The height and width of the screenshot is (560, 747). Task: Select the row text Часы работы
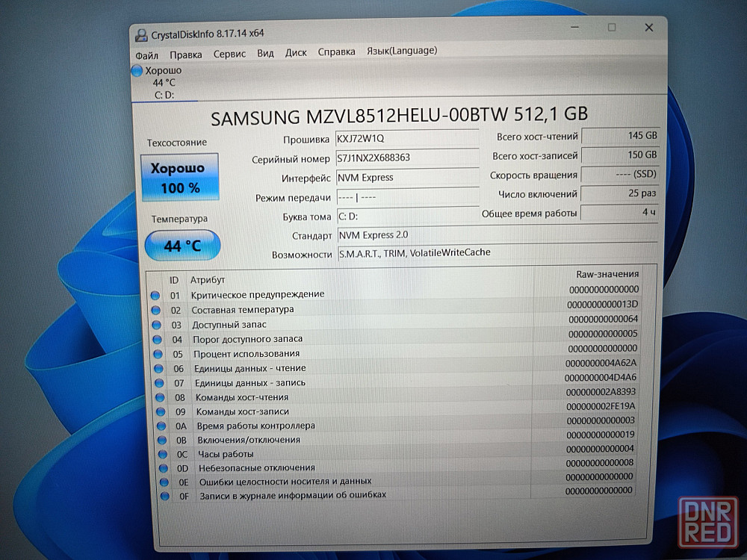(x=226, y=454)
